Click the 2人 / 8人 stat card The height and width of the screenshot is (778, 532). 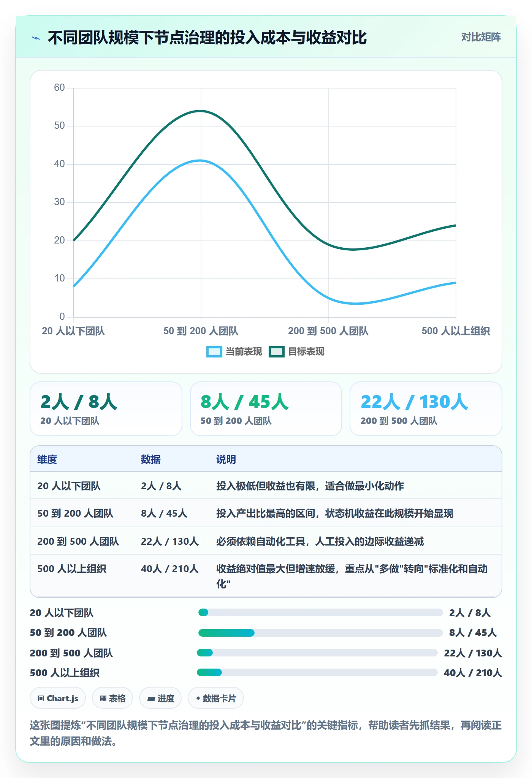(106, 409)
